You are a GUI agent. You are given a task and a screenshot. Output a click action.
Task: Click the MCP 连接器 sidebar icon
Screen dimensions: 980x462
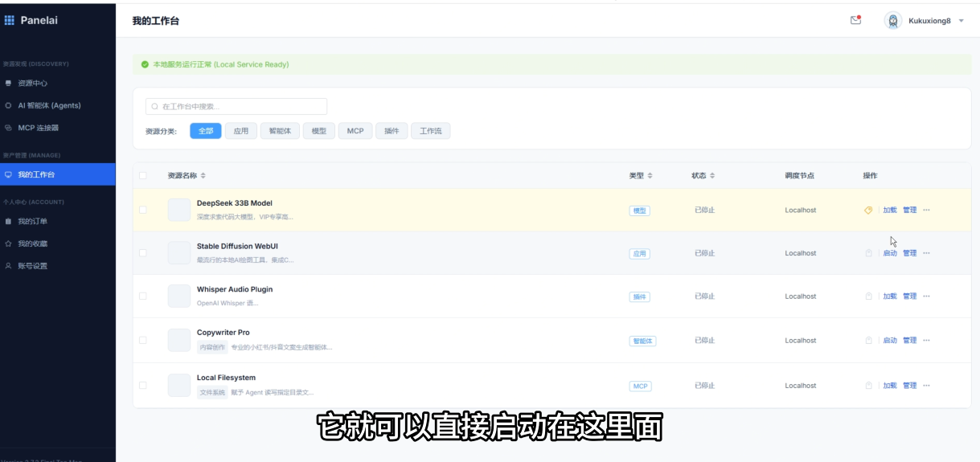pyautogui.click(x=8, y=128)
